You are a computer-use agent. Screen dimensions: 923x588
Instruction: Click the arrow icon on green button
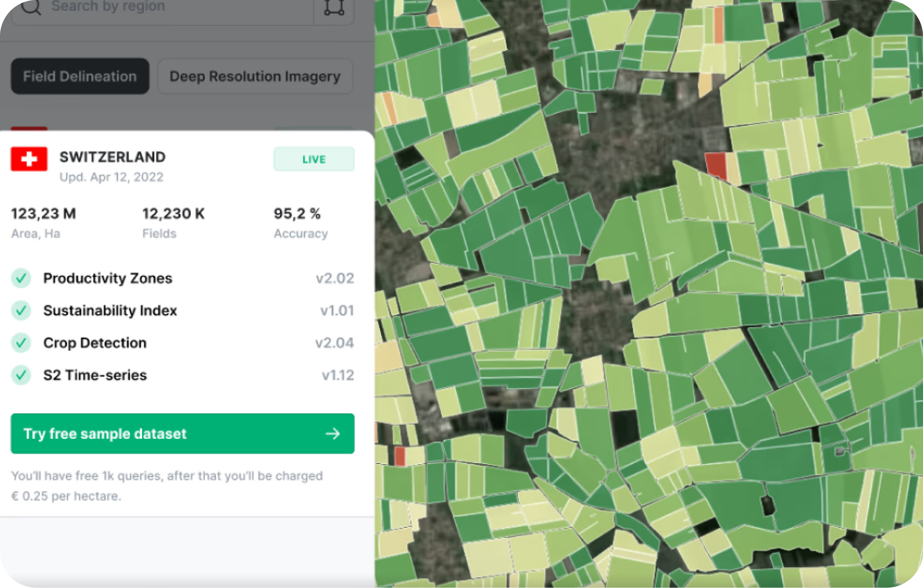332,434
